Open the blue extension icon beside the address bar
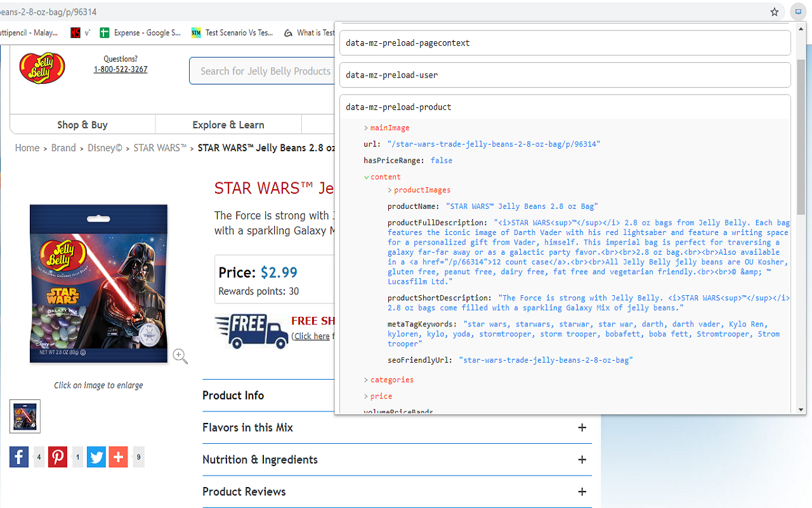Screen dimensions: 812x508 [797, 11]
